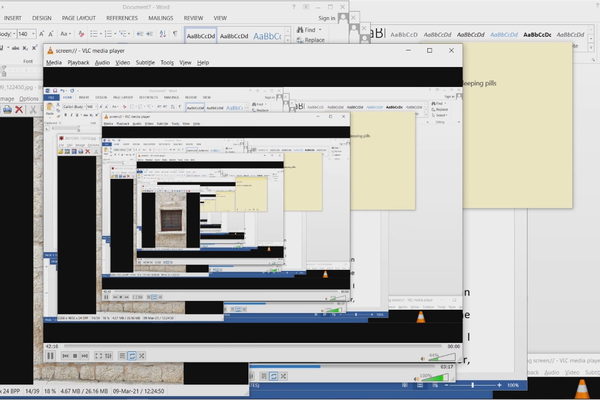The width and height of the screenshot is (600, 400).
Task: Click Decrease Indent icon in Word
Action: pos(140,34)
